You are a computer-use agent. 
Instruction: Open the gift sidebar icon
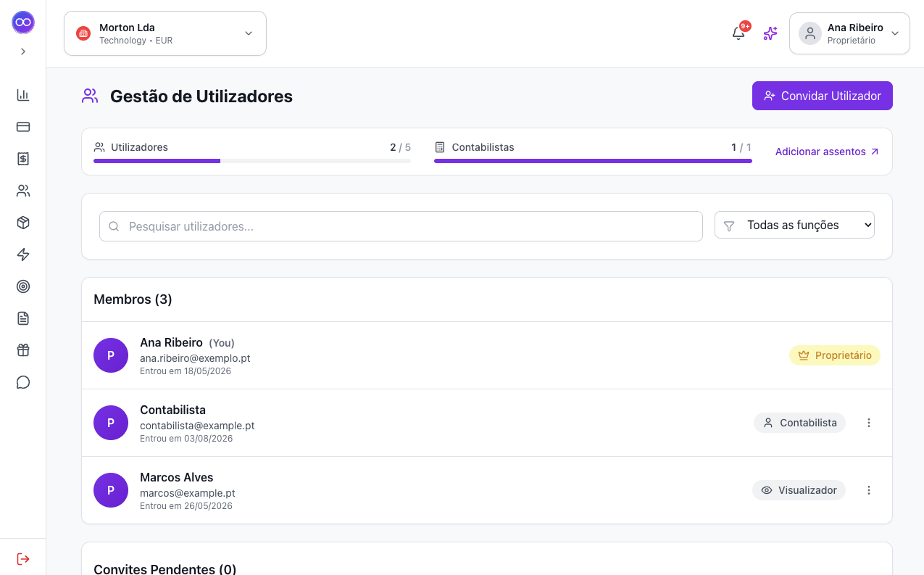click(23, 350)
